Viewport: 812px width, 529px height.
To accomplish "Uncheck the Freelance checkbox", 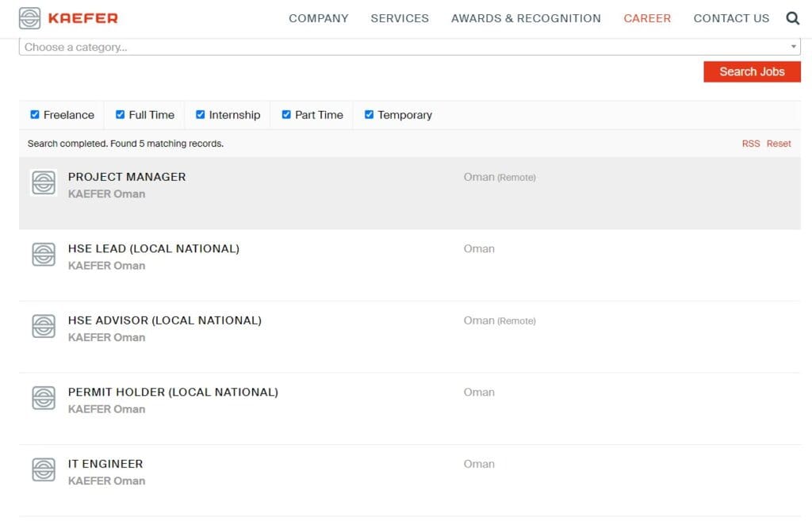I will [x=35, y=115].
